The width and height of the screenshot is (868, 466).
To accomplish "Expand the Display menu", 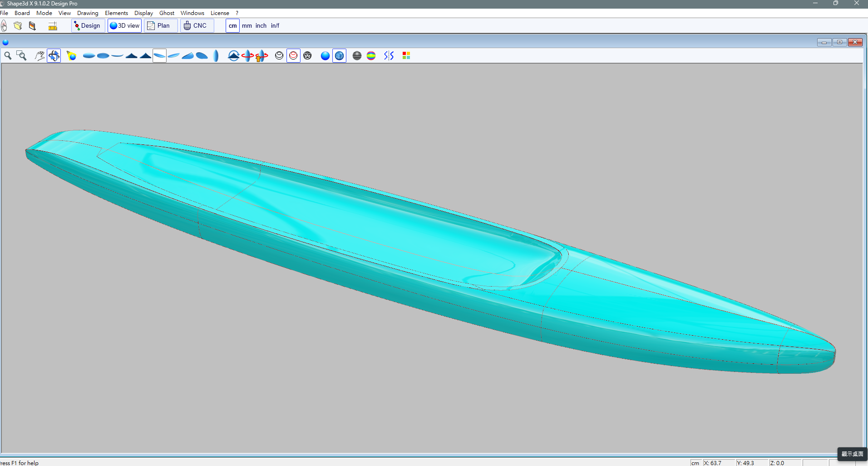I will pyautogui.click(x=143, y=13).
